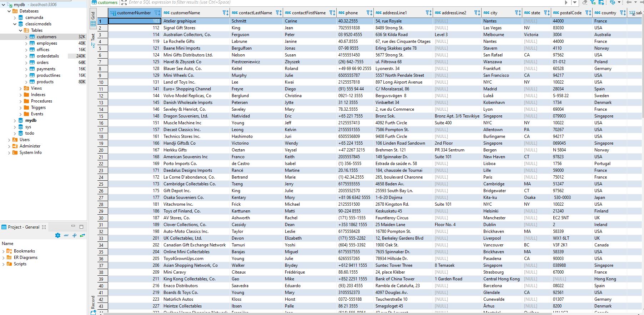The height and width of the screenshot is (315, 644).
Task: Select the offices table in navigator
Action: pos(43,50)
